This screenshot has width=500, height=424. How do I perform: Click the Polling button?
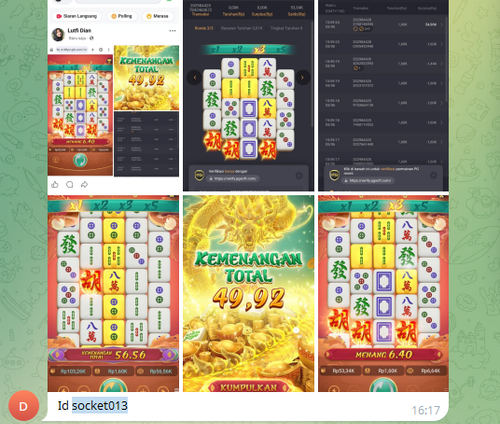pos(122,16)
